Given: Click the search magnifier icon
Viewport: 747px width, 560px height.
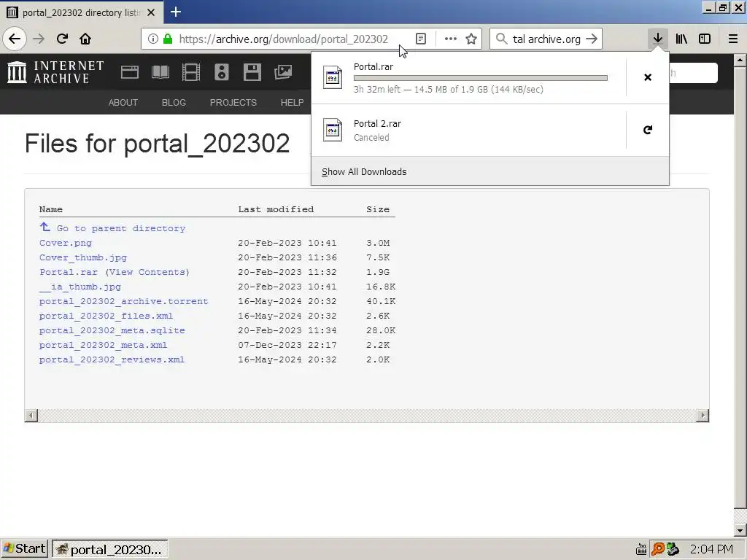Looking at the screenshot, I should 501,39.
